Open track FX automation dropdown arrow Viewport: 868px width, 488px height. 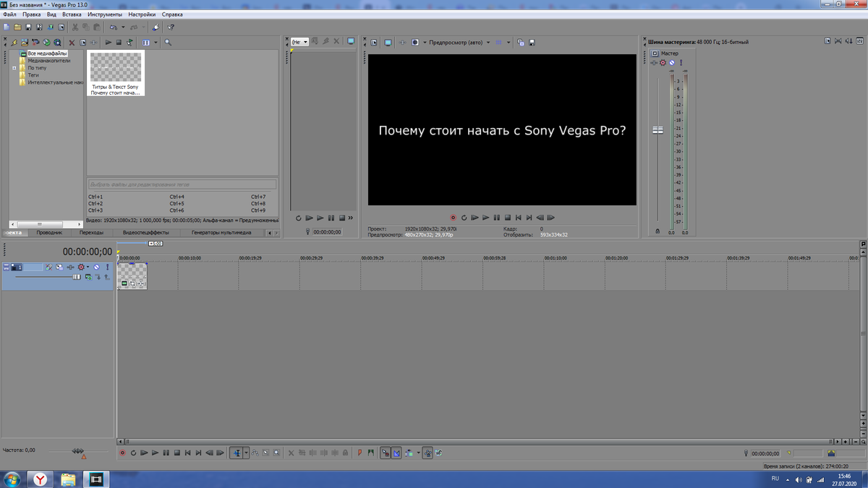point(88,267)
